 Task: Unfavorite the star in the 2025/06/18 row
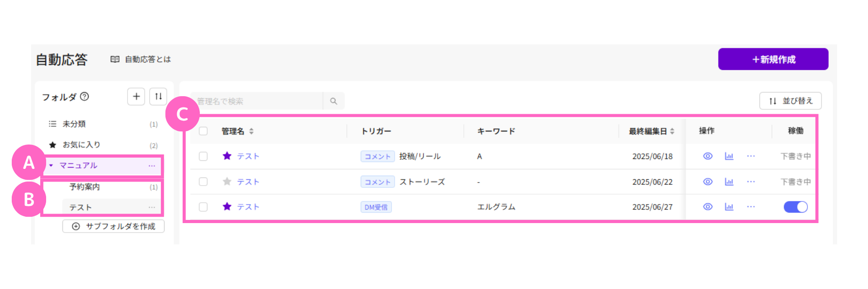227,156
